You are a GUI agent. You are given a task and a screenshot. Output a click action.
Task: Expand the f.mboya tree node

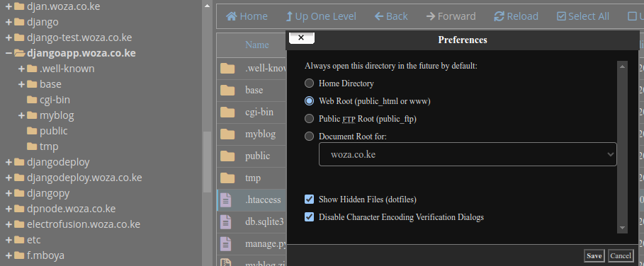pos(9,256)
